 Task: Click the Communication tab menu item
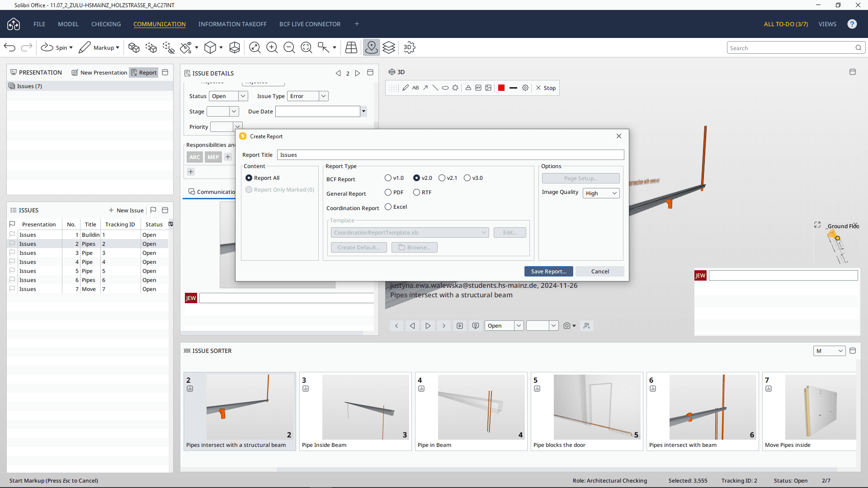(x=159, y=24)
